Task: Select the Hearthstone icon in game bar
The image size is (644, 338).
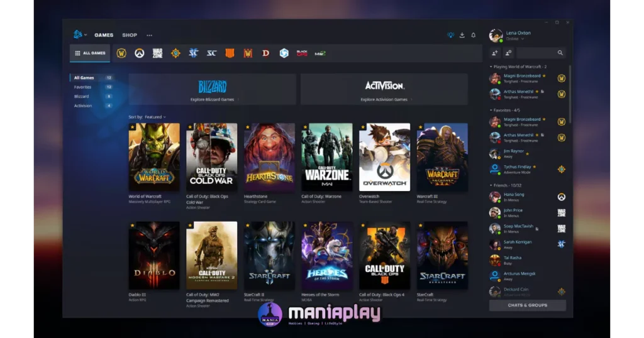Action: tap(175, 53)
